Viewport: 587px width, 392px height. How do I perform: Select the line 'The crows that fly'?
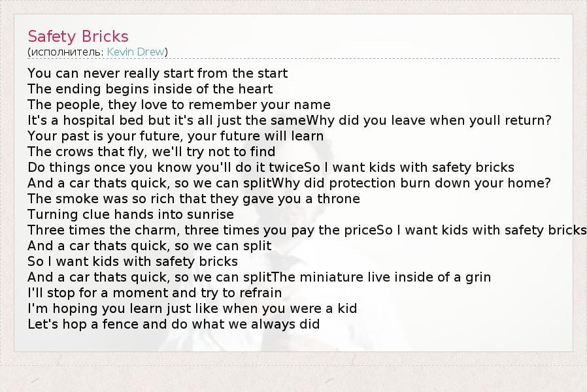pyautogui.click(x=142, y=152)
